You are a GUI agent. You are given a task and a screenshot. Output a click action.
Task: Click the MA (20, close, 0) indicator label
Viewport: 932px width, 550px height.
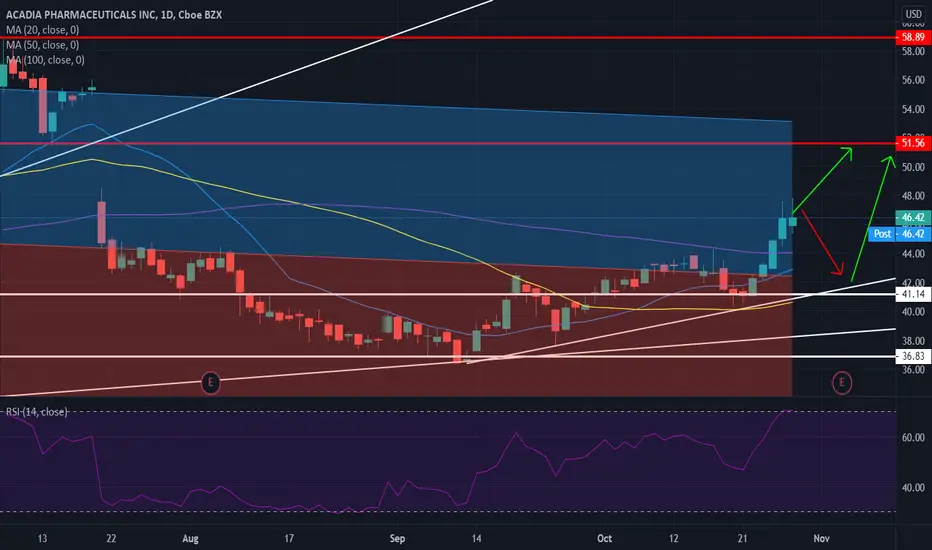[42, 30]
